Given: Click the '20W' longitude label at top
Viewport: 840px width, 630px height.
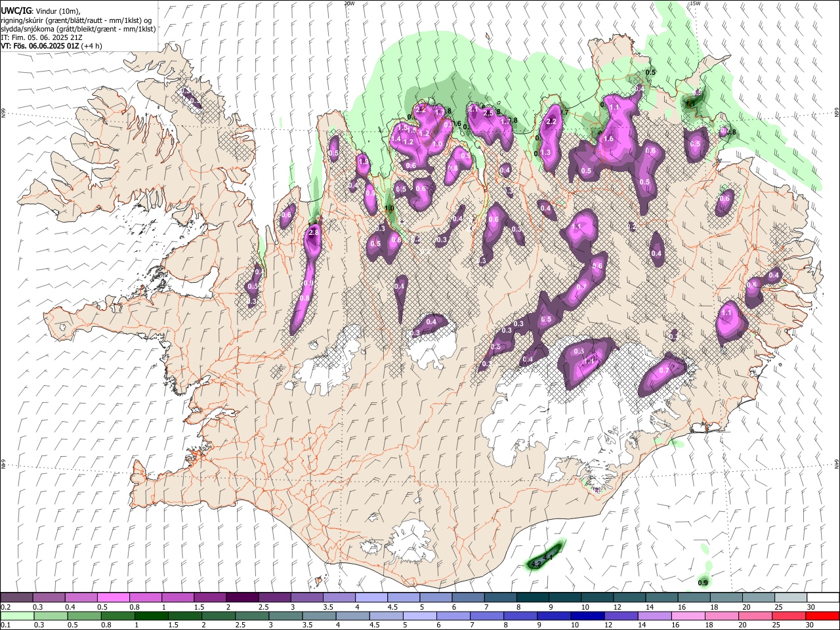Looking at the screenshot, I should click(x=349, y=3).
